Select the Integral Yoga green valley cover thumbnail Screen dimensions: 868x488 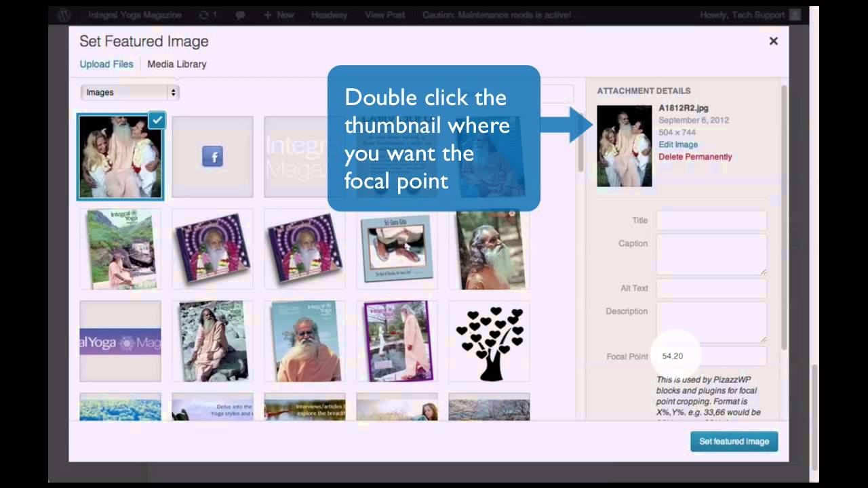120,249
